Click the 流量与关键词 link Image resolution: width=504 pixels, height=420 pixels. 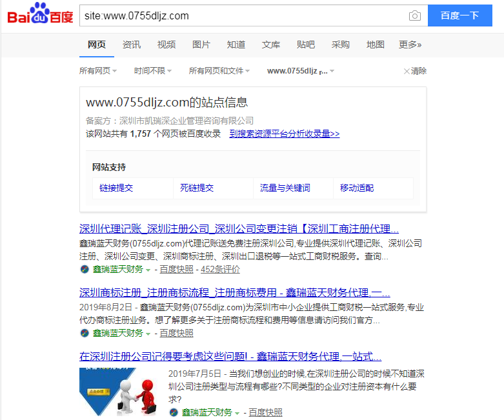pos(285,188)
